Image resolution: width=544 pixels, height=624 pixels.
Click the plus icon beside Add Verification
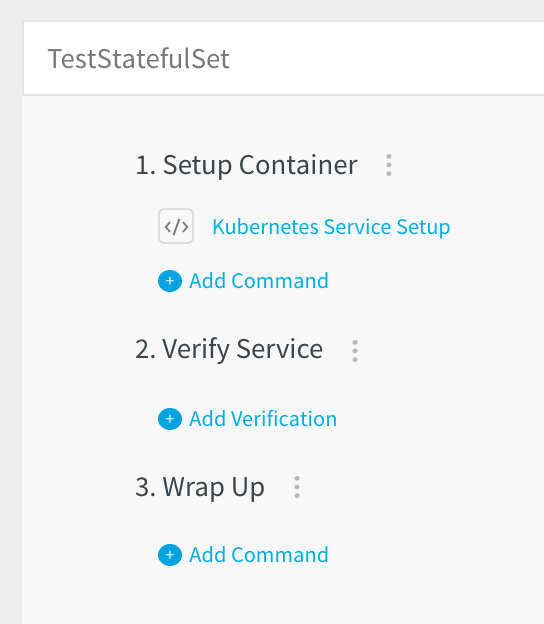click(x=170, y=419)
